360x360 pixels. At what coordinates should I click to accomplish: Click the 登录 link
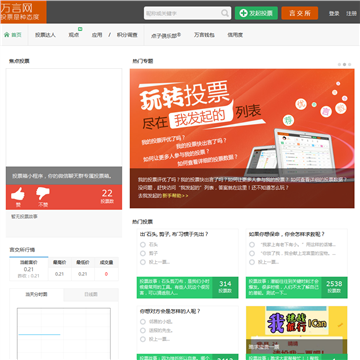point(334,14)
